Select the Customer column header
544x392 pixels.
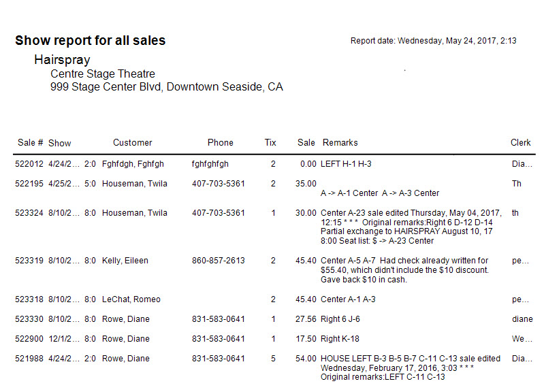(133, 143)
